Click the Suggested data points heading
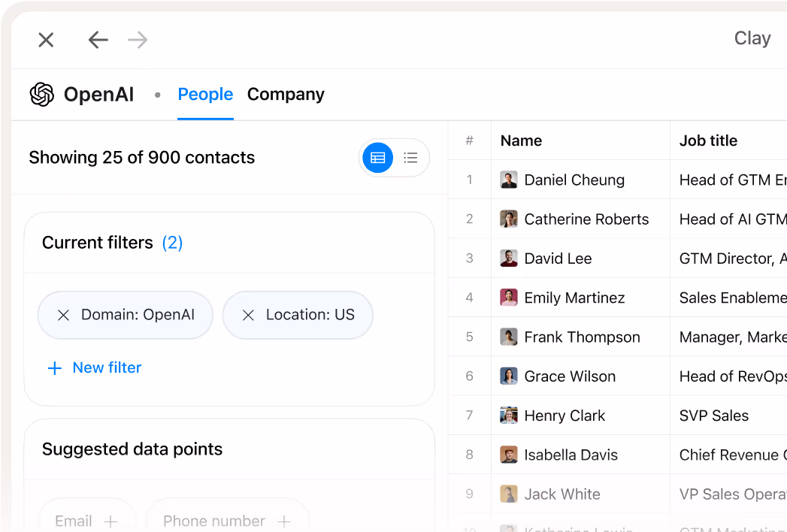 132,449
